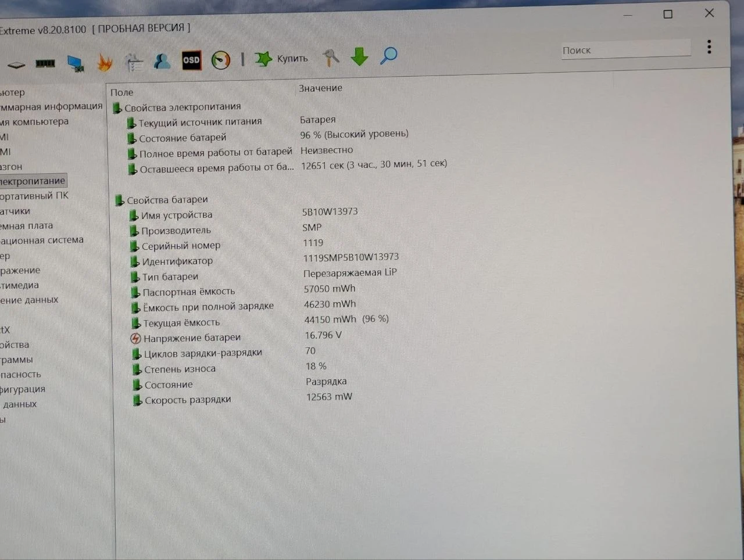Open the Портативный ПК sidebar item
Image resolution: width=744 pixels, height=560 pixels.
click(x=34, y=196)
